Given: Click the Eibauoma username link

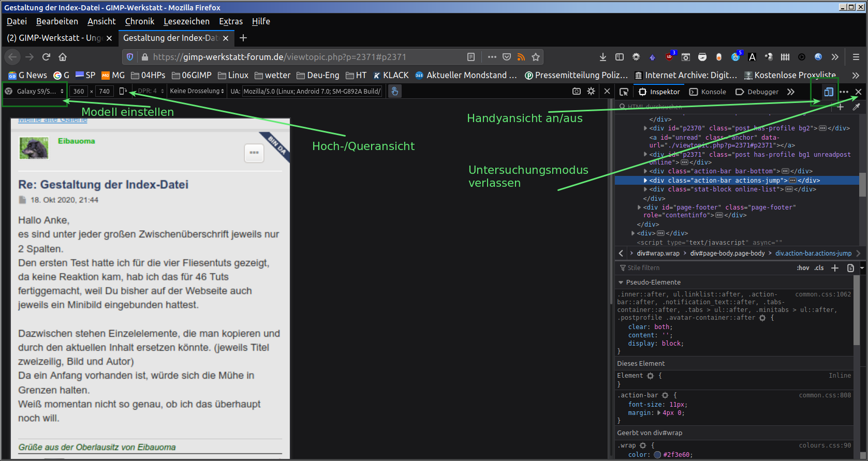Looking at the screenshot, I should pos(76,141).
